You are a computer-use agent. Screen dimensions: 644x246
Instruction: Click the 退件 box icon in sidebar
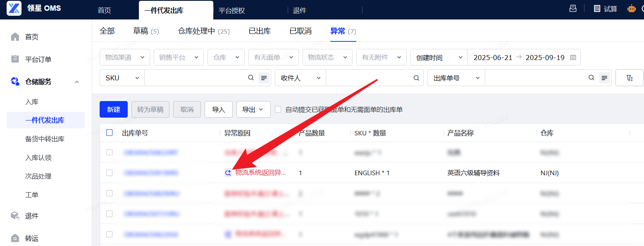pos(15,216)
